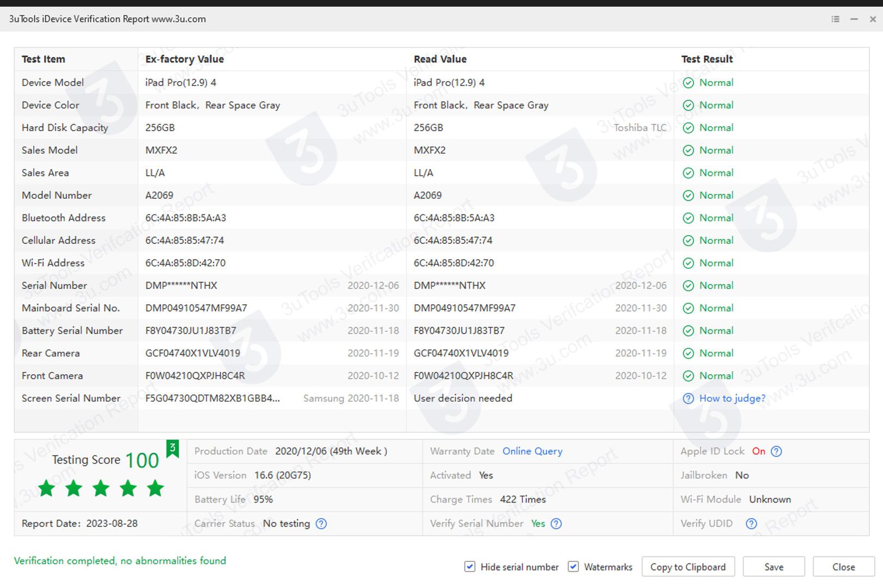Click the Battery Serial Number row label
The image size is (883, 588).
72,330
